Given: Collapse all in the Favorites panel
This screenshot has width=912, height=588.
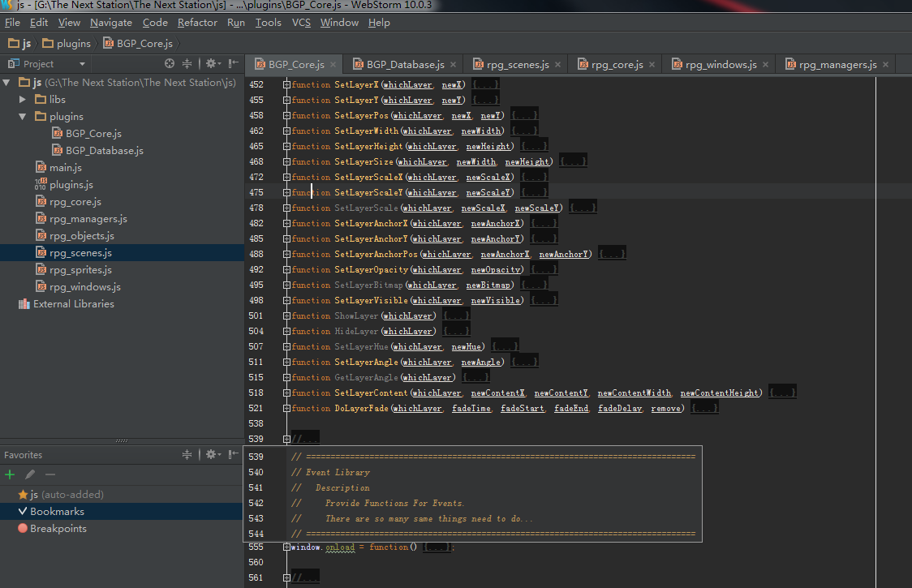Looking at the screenshot, I should click(187, 455).
